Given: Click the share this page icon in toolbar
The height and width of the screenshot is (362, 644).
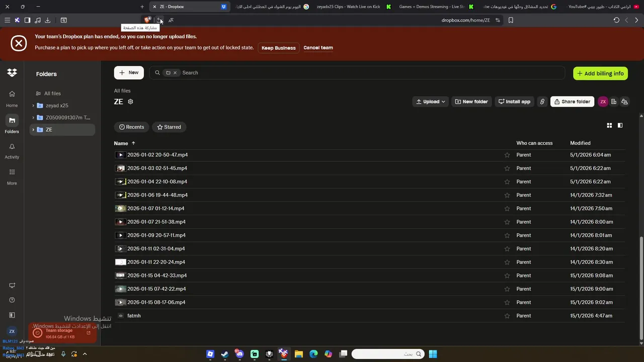Looking at the screenshot, I should point(159,20).
